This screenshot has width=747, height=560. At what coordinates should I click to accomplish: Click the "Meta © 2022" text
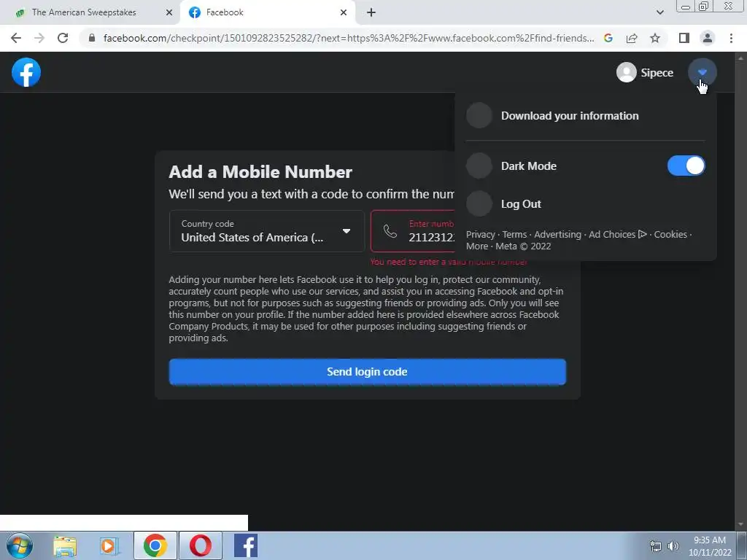523,246
